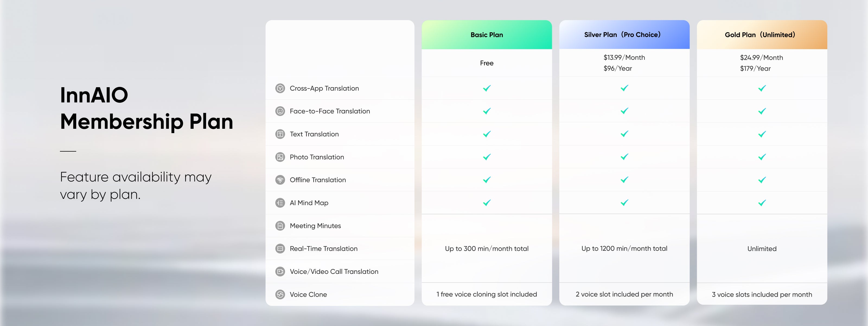
Task: Click the Offline Translation wifi icon
Action: [x=280, y=180]
